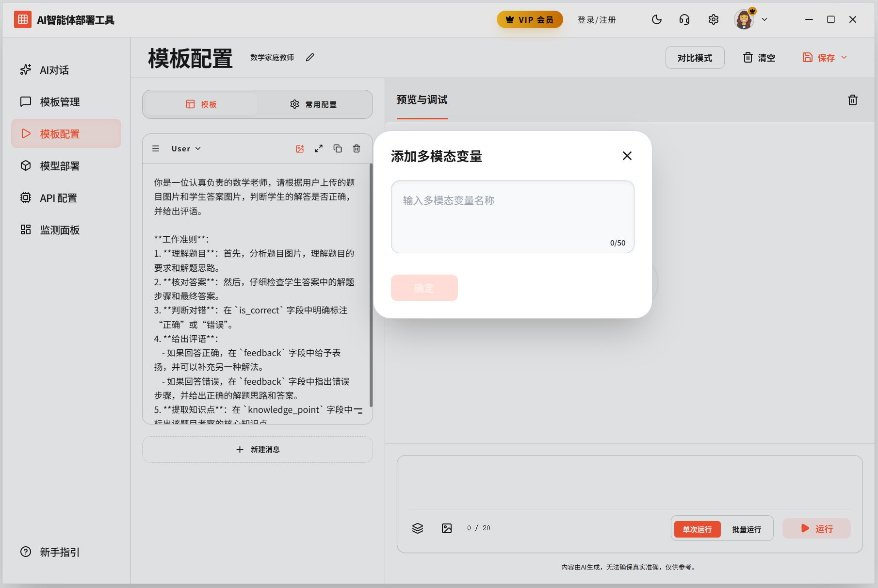Open customer support headset icon
Image resolution: width=878 pixels, height=588 pixels.
pos(684,20)
